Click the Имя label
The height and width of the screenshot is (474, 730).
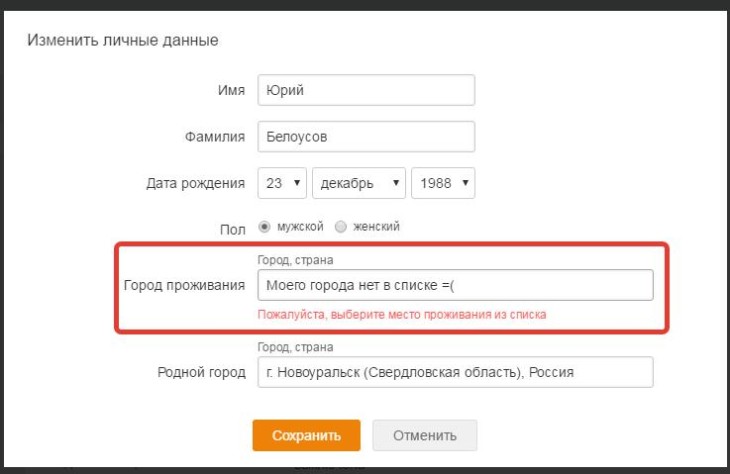231,90
